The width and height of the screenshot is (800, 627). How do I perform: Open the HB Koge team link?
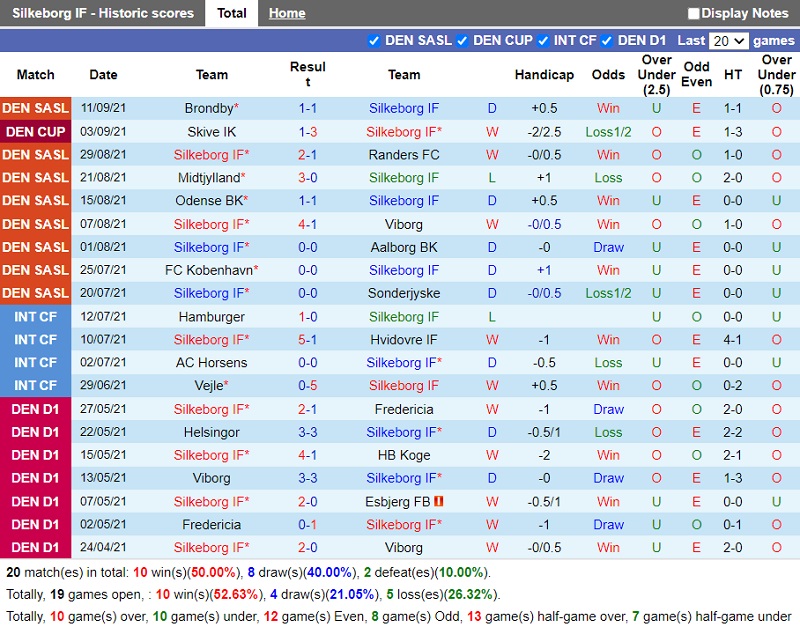point(404,455)
